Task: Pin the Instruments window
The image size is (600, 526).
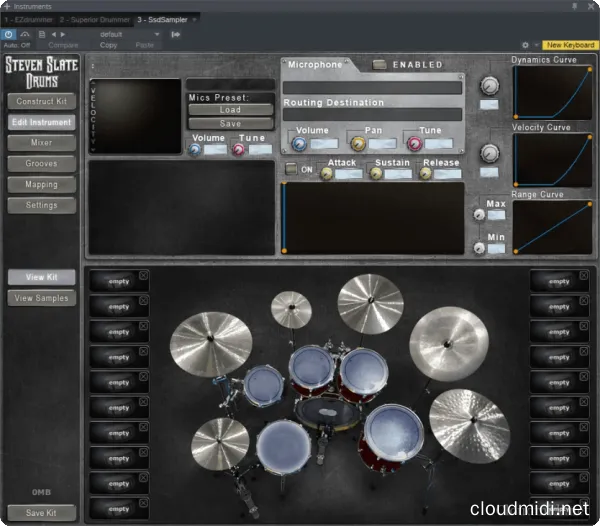Action: click(x=574, y=6)
